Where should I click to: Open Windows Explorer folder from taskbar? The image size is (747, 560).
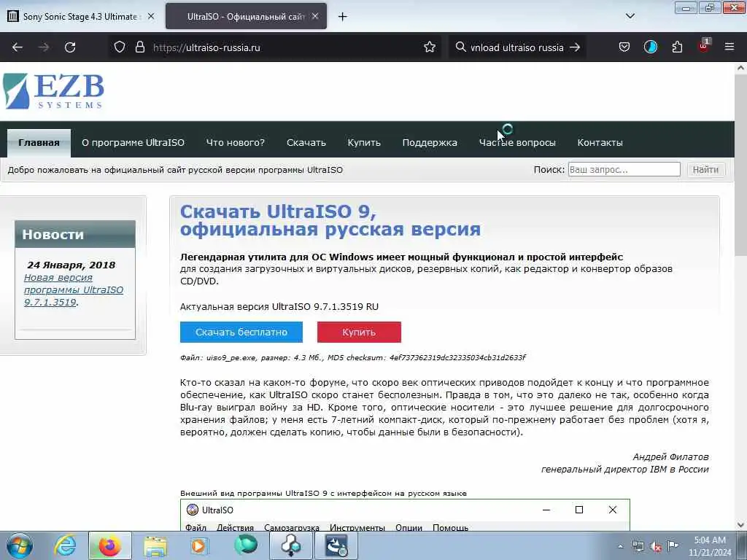(x=155, y=546)
